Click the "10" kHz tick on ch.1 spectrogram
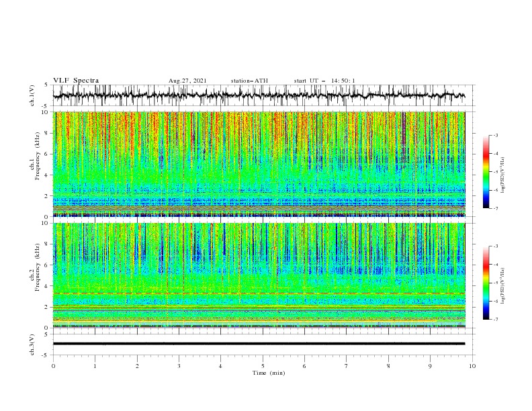The width and height of the screenshot is (532, 411). 46,112
